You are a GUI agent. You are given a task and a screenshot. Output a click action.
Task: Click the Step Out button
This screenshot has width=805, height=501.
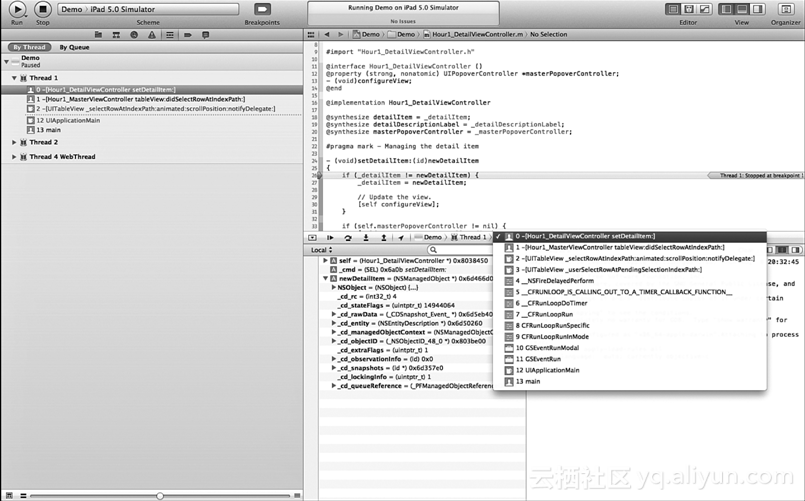point(384,237)
